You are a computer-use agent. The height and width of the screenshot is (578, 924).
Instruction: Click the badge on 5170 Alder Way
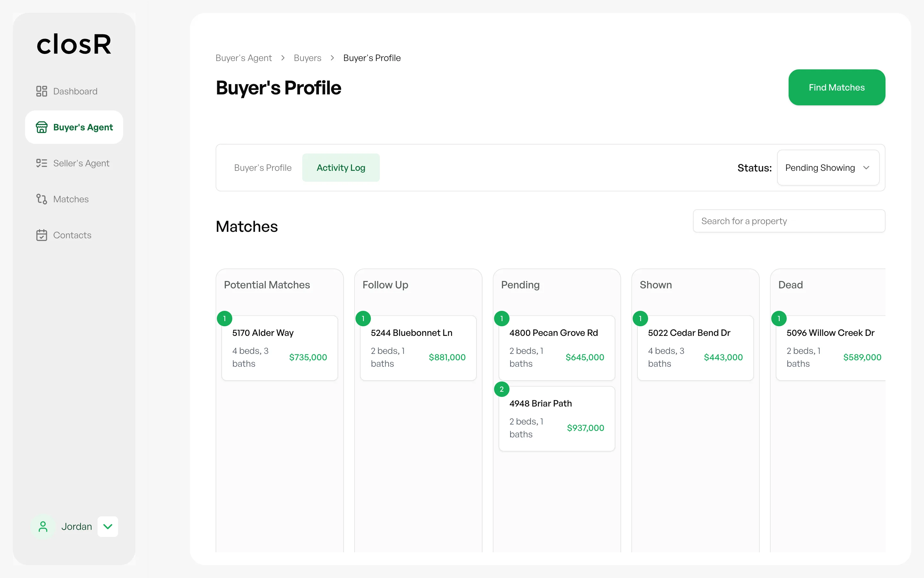[x=225, y=319]
